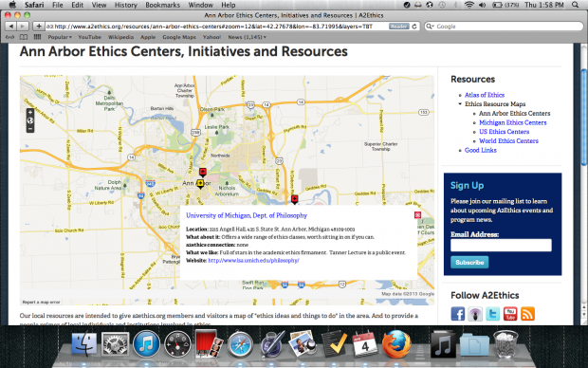Viewport: 588px width, 368px height.
Task: Open the Michigan Ethics Centers link
Action: 513,122
